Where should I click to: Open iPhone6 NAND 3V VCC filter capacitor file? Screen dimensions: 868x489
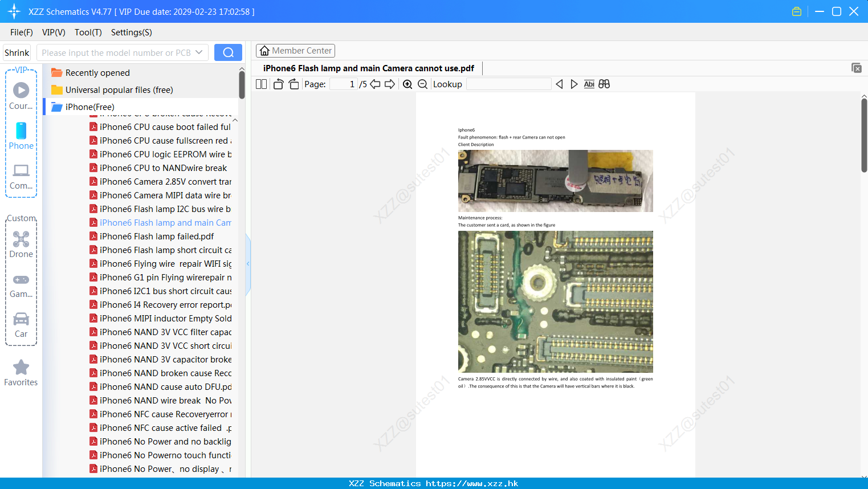click(x=160, y=332)
